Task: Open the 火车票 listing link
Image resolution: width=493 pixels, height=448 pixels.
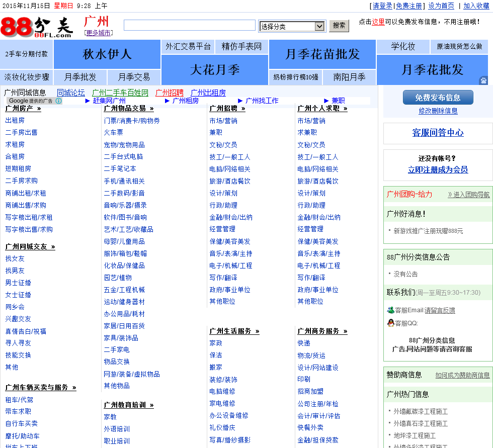Action: 114,132
